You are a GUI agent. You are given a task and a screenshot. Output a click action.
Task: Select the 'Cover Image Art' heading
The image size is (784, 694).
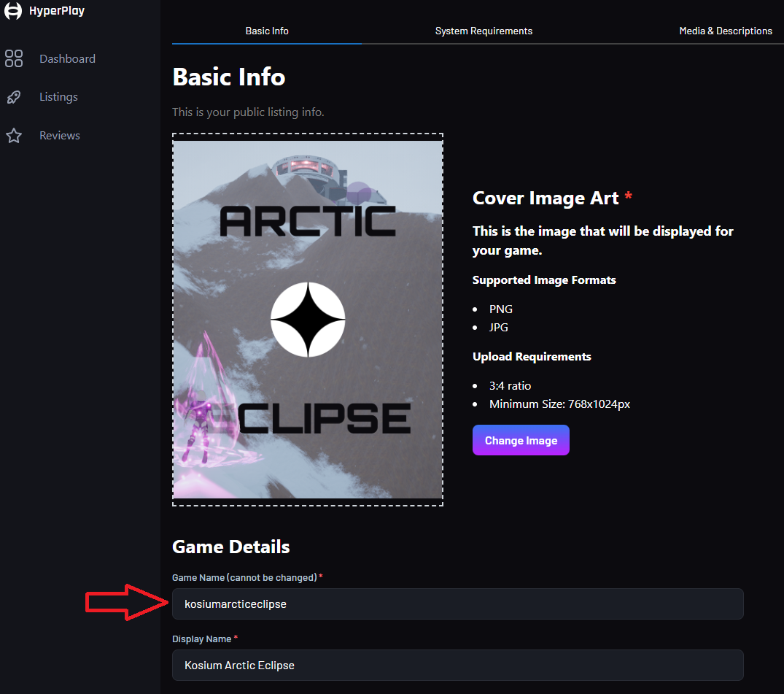546,198
